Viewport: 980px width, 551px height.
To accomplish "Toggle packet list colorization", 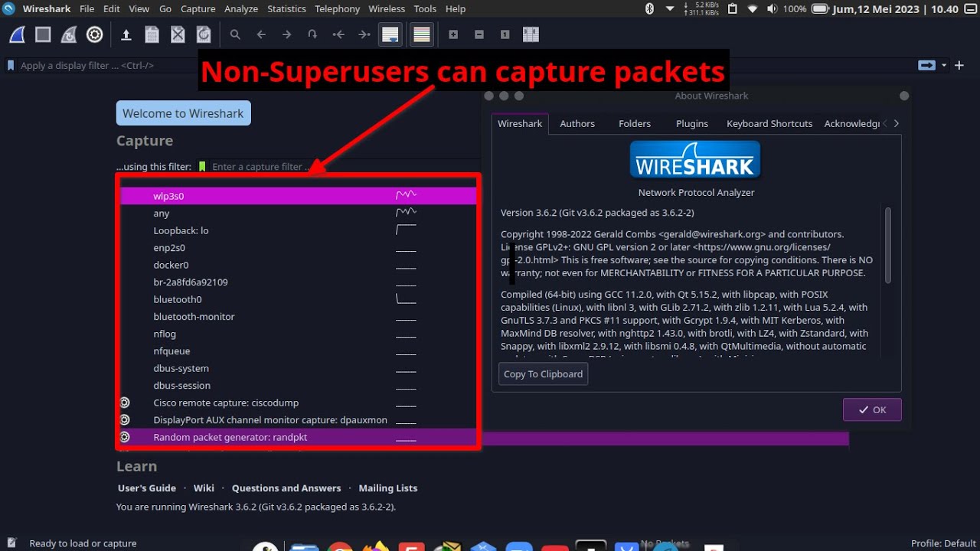I will [421, 34].
